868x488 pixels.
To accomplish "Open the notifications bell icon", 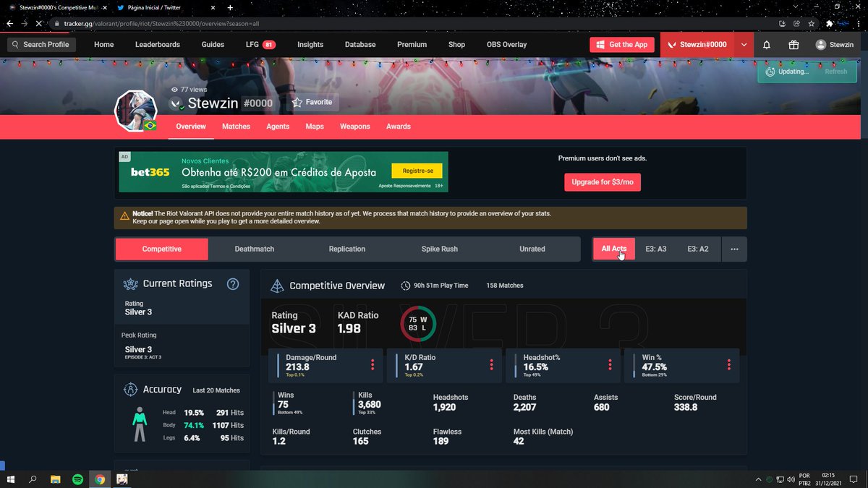I will pyautogui.click(x=767, y=44).
